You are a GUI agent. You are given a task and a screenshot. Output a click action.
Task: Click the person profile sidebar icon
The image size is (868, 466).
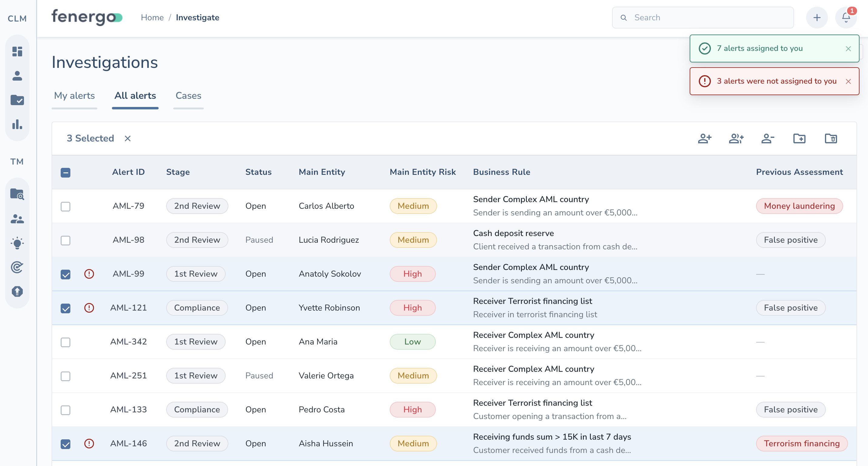coord(17,76)
